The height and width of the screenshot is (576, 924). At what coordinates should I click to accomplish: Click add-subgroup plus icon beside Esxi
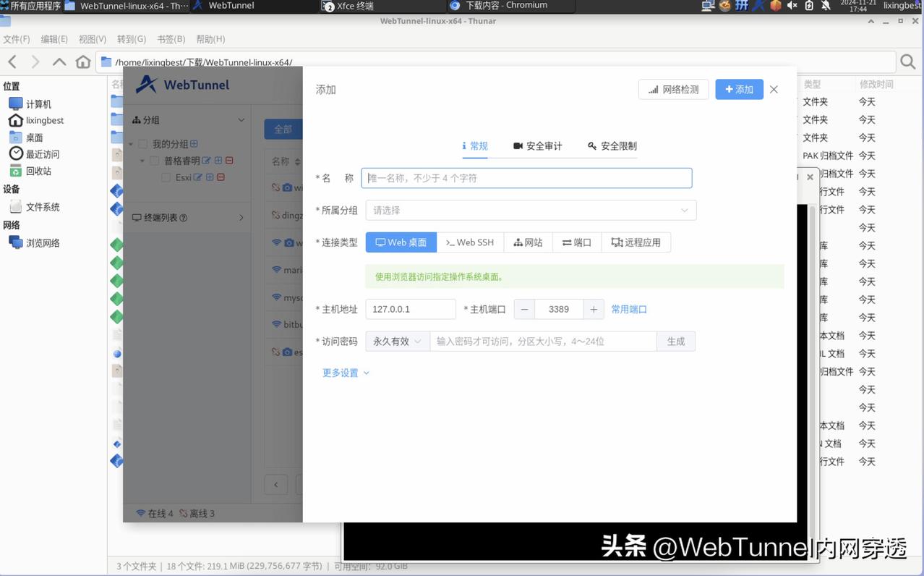(210, 177)
